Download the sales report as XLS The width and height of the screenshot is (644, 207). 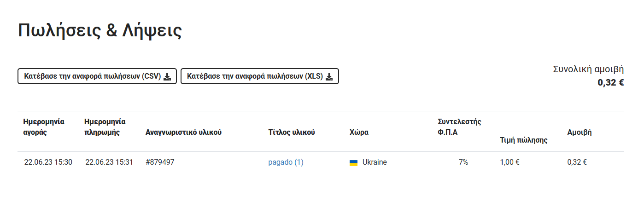260,76
